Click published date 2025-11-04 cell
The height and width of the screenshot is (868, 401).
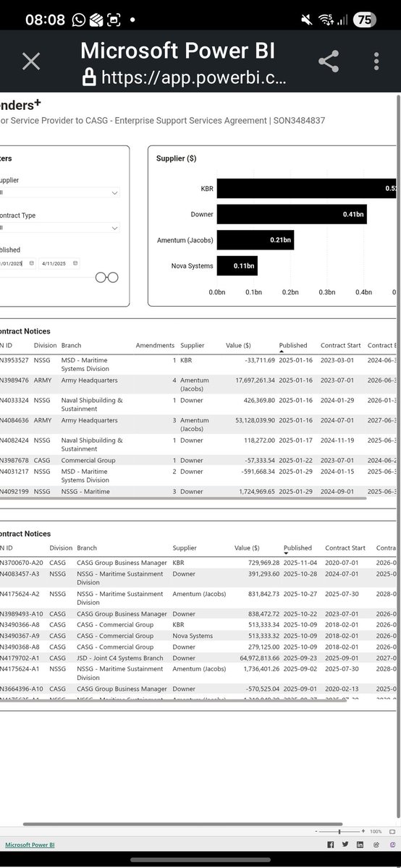tap(300, 562)
